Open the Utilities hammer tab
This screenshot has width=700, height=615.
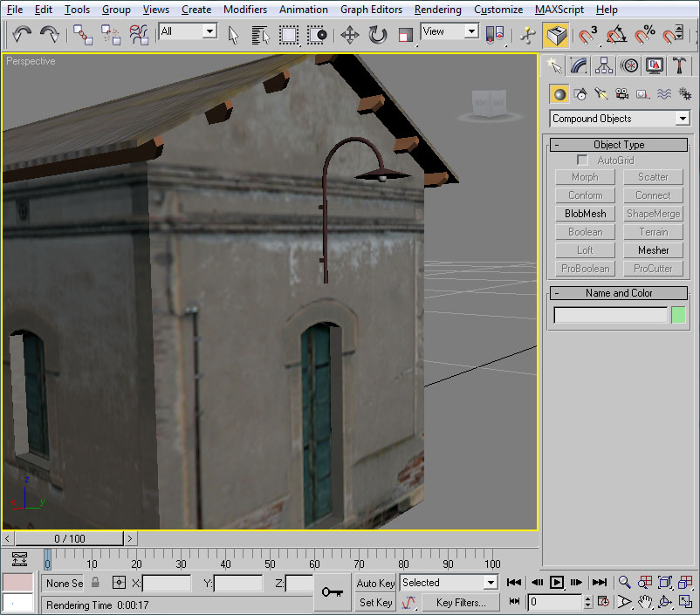coord(681,65)
